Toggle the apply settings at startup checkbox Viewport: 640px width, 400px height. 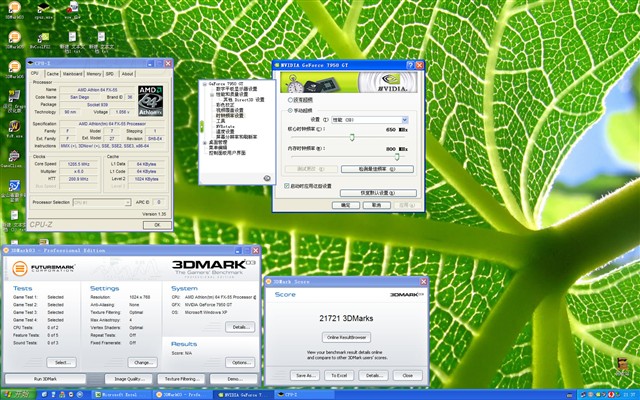[x=287, y=186]
